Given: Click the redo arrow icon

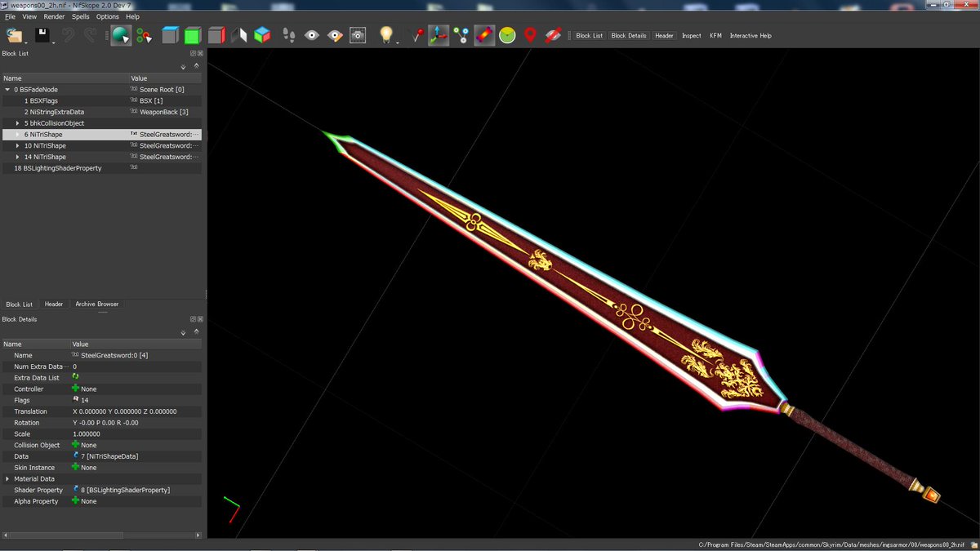Looking at the screenshot, I should coord(91,35).
